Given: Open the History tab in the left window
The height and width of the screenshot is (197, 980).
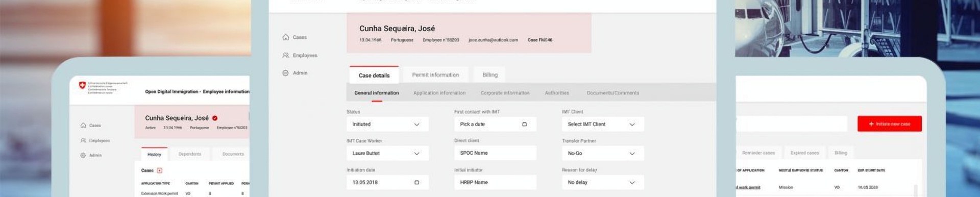Looking at the screenshot, I should coord(154,154).
